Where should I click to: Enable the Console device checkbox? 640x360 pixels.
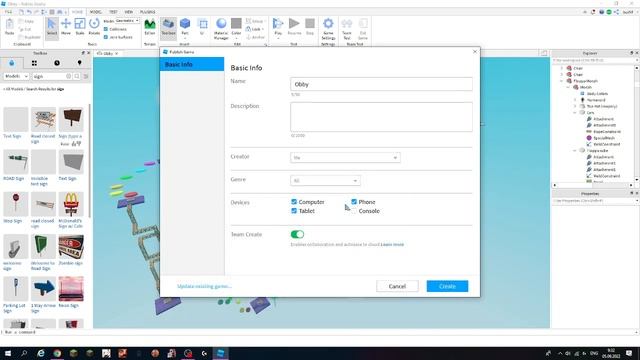(354, 211)
